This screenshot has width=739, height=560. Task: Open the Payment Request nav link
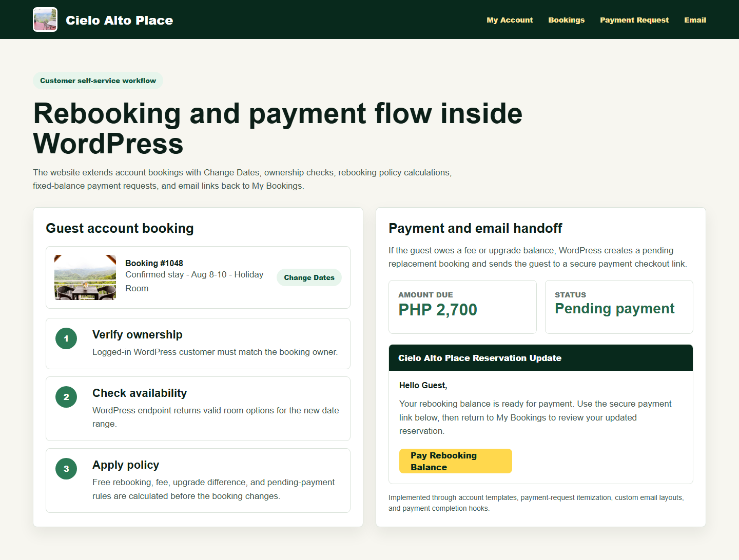pyautogui.click(x=634, y=20)
